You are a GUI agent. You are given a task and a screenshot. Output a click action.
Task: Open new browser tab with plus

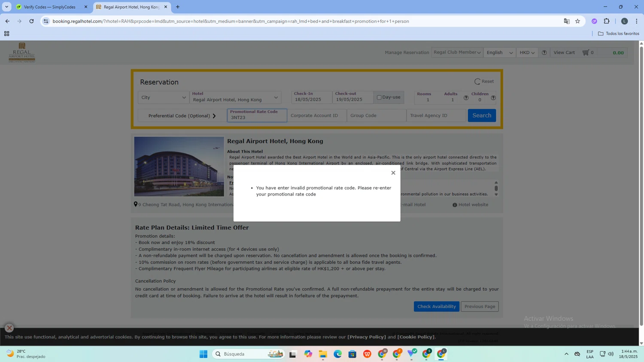pos(178,7)
